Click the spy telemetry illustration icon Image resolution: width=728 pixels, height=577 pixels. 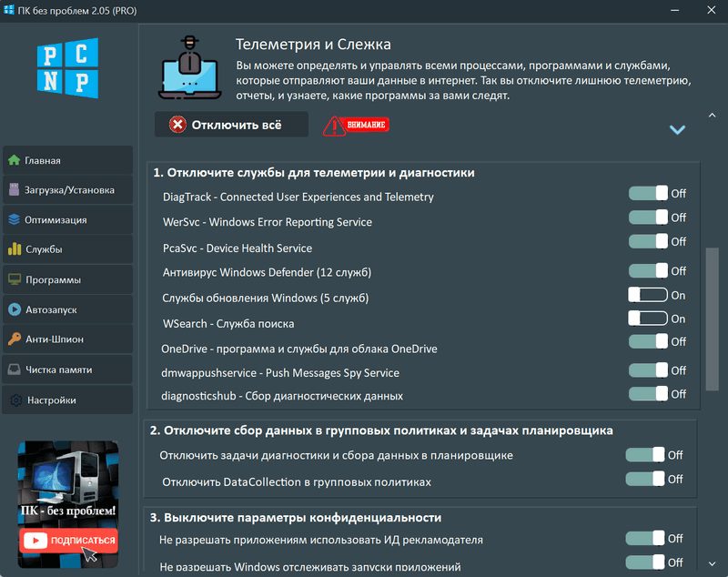(x=188, y=66)
